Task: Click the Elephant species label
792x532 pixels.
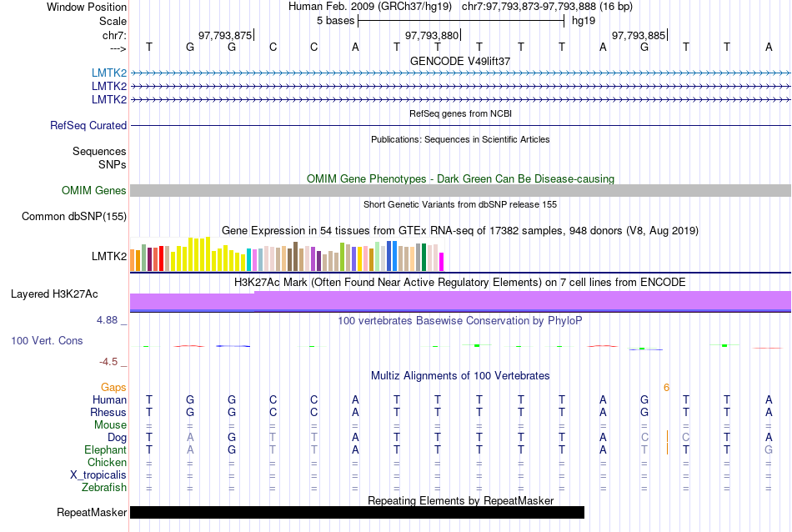Action: (106, 450)
